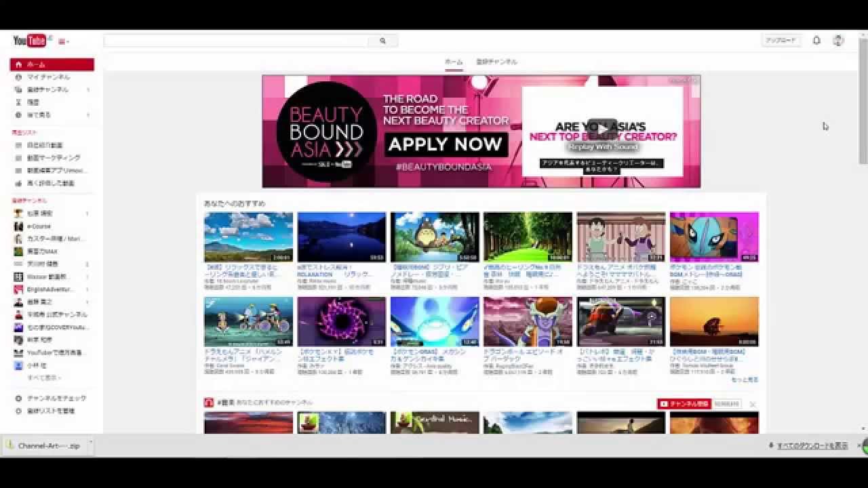Click the YouTube logo
868x488 pixels.
[31, 41]
